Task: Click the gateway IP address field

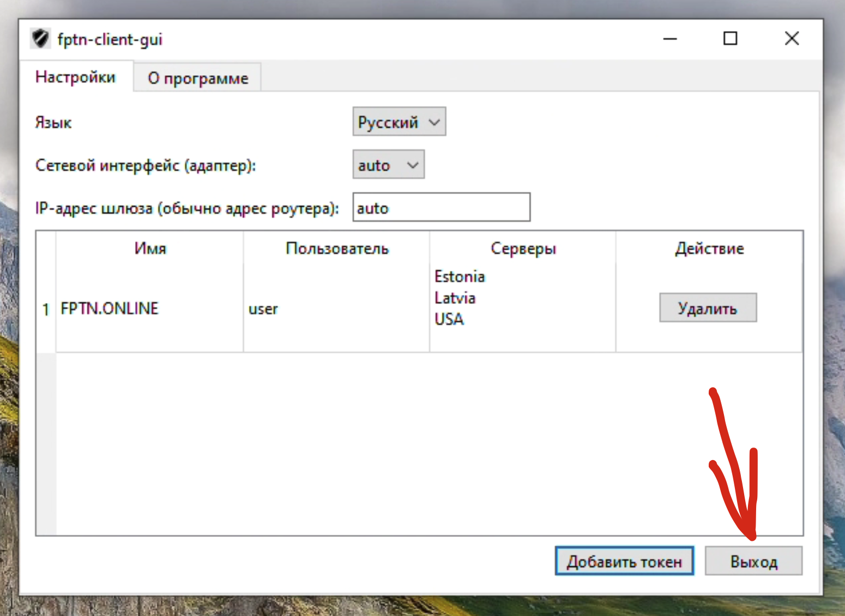Action: (442, 207)
